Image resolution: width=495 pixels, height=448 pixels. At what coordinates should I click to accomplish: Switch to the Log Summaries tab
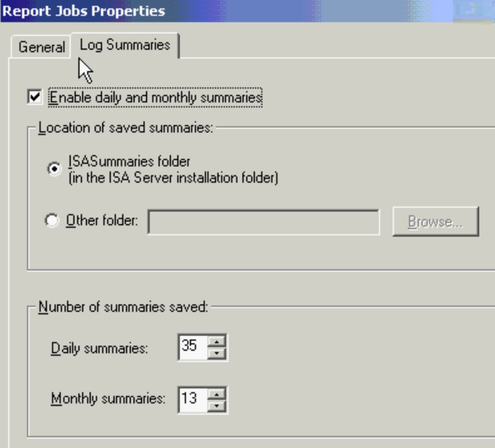pos(125,44)
